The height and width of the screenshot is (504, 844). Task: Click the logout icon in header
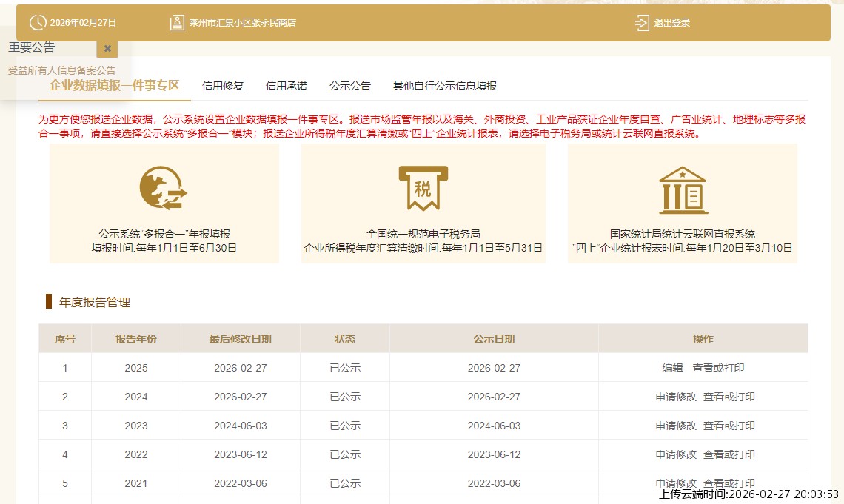pyautogui.click(x=642, y=23)
